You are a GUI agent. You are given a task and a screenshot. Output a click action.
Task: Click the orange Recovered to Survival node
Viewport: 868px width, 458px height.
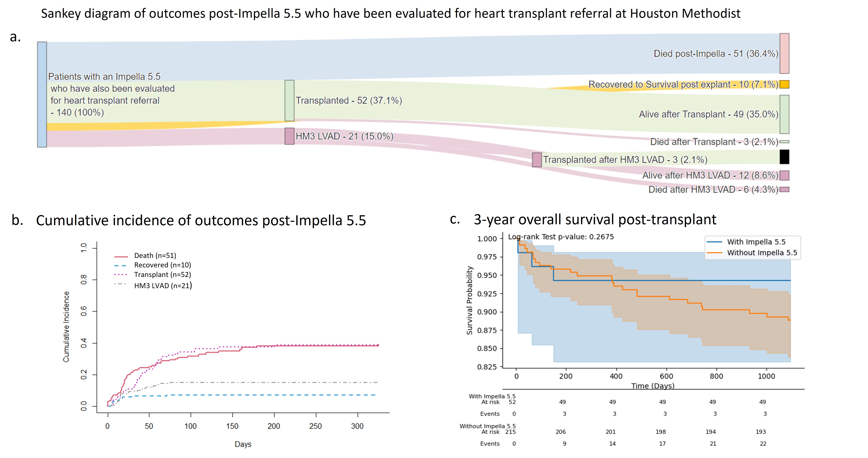click(784, 84)
